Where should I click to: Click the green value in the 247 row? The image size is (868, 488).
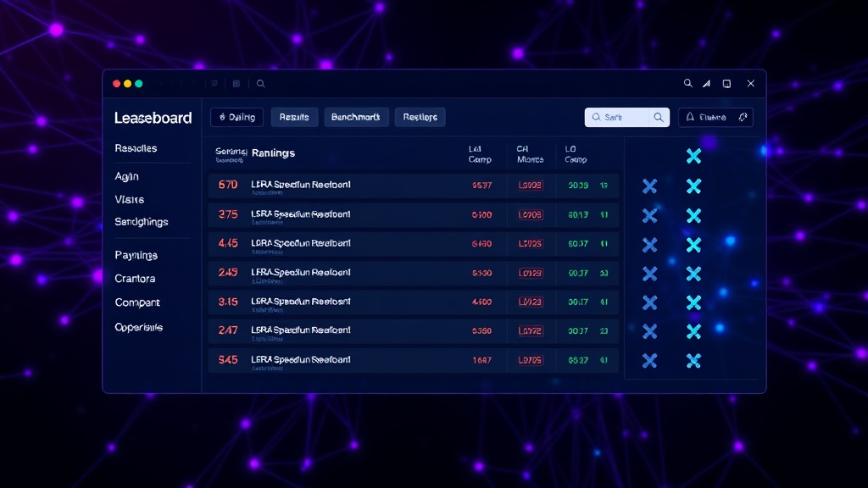(x=578, y=331)
